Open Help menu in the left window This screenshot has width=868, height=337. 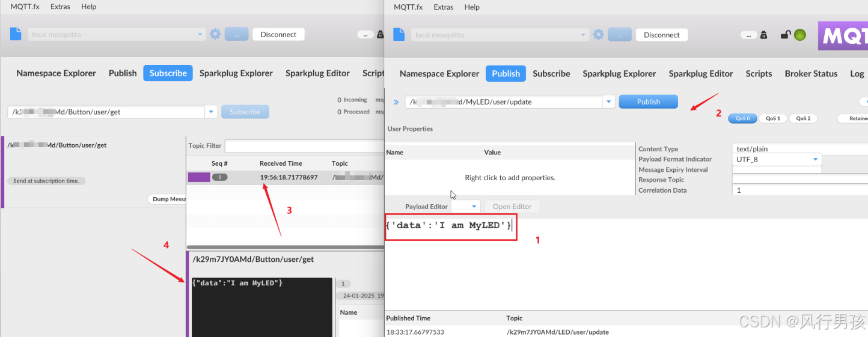click(88, 7)
